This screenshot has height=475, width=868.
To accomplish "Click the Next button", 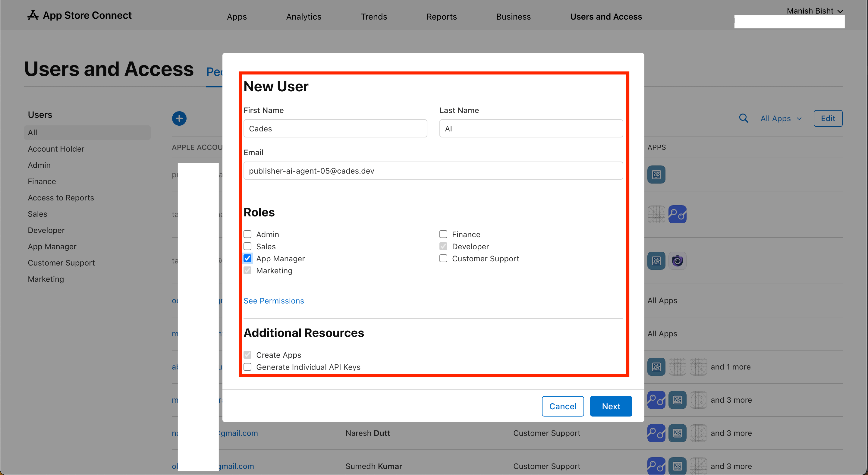I will pyautogui.click(x=611, y=406).
